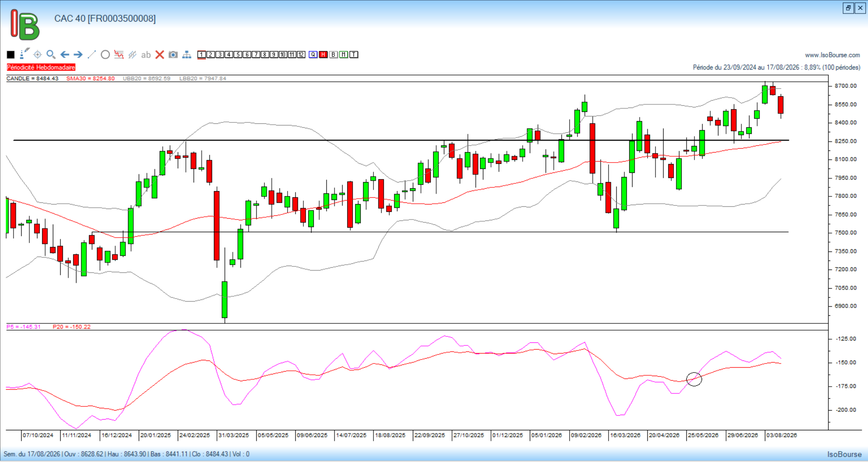The height and width of the screenshot is (462, 868).
Task: Click the P20 = -150.22 indicator label
Action: pyautogui.click(x=71, y=327)
